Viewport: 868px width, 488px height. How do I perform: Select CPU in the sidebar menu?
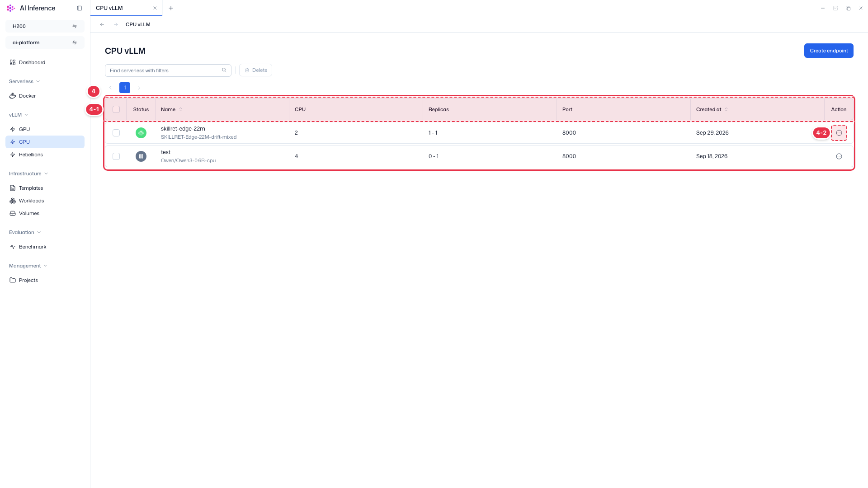click(x=45, y=142)
